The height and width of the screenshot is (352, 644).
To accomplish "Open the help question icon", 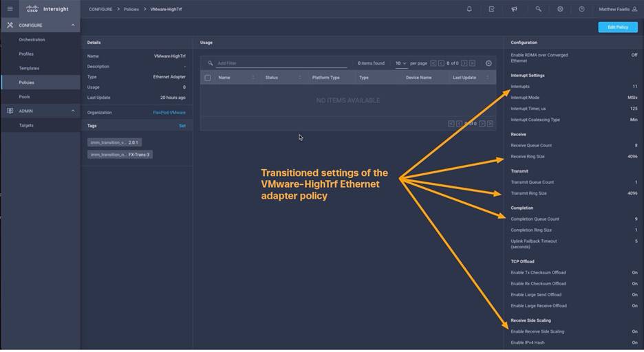I will (581, 9).
